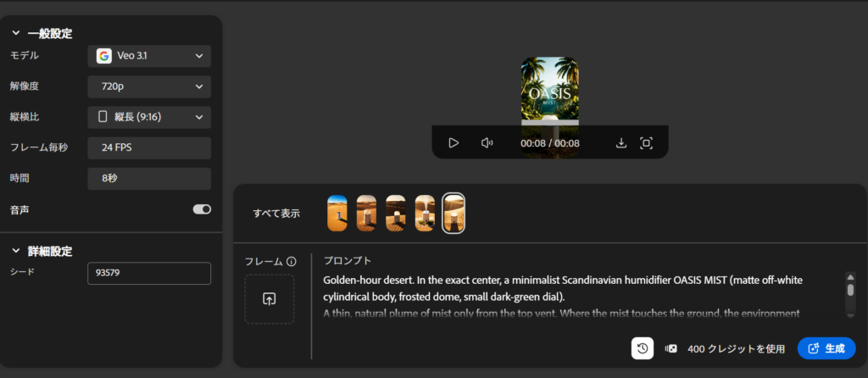Open the prompt history clock icon

click(643, 348)
